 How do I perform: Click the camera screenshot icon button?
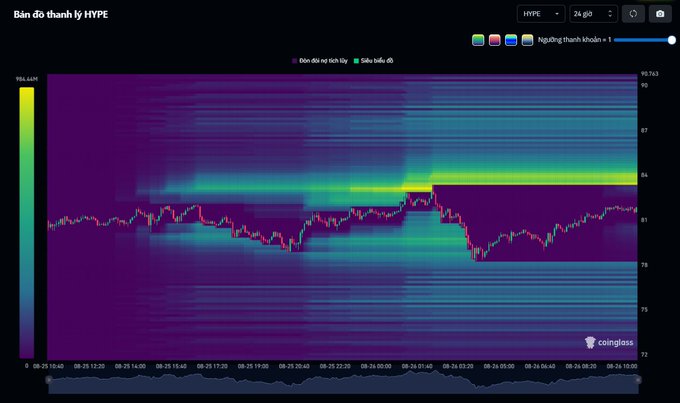(660, 14)
